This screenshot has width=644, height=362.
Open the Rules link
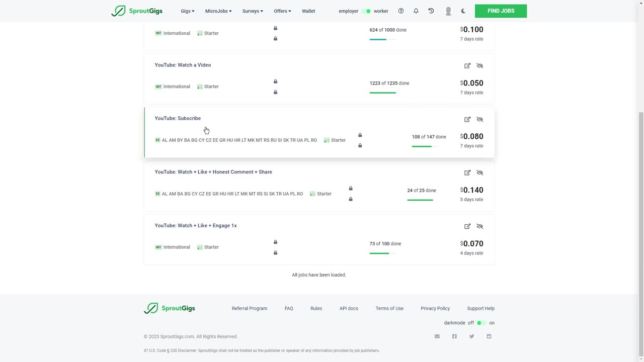(316, 308)
